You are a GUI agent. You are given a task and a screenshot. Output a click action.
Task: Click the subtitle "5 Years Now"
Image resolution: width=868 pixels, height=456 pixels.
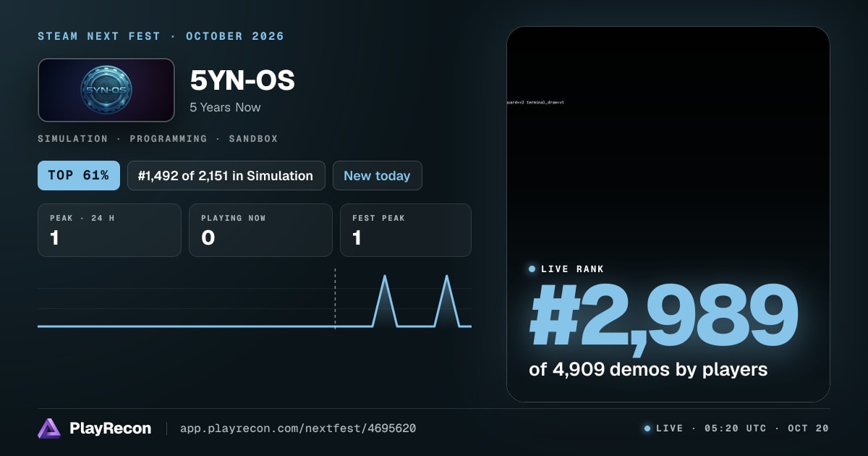[x=225, y=107]
